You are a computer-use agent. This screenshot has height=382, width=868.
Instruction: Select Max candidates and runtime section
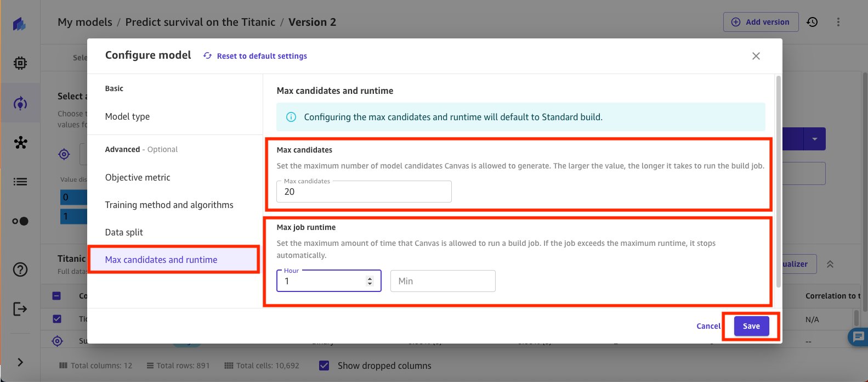[173, 260]
